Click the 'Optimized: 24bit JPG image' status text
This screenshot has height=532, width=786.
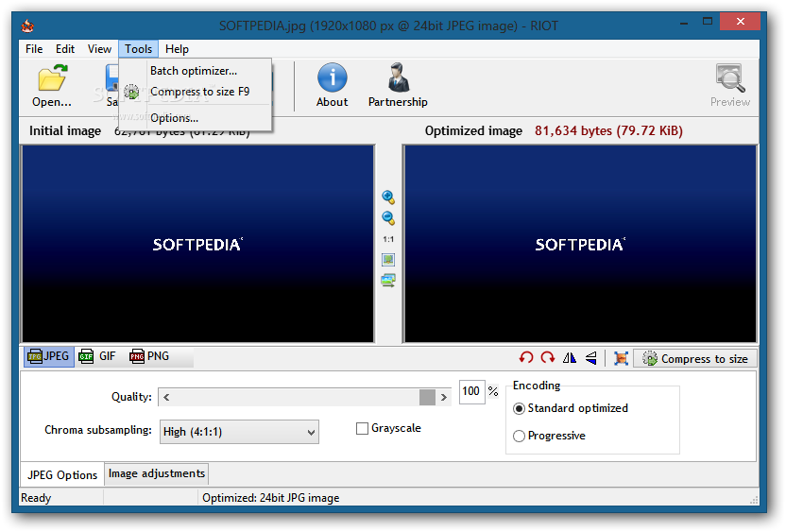[271, 498]
